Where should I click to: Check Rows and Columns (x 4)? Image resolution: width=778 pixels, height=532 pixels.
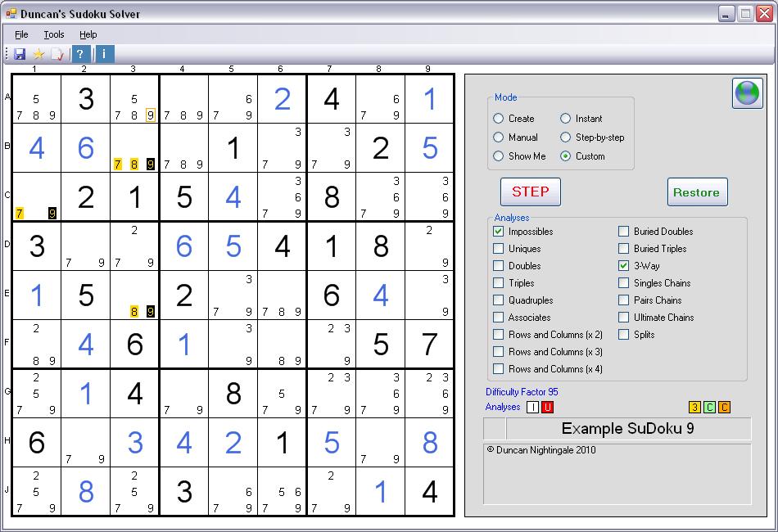click(498, 369)
